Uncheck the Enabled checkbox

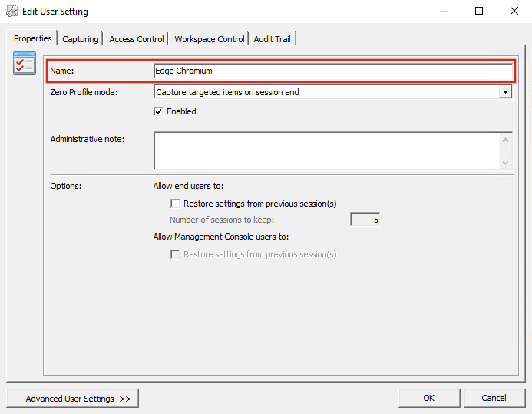159,111
